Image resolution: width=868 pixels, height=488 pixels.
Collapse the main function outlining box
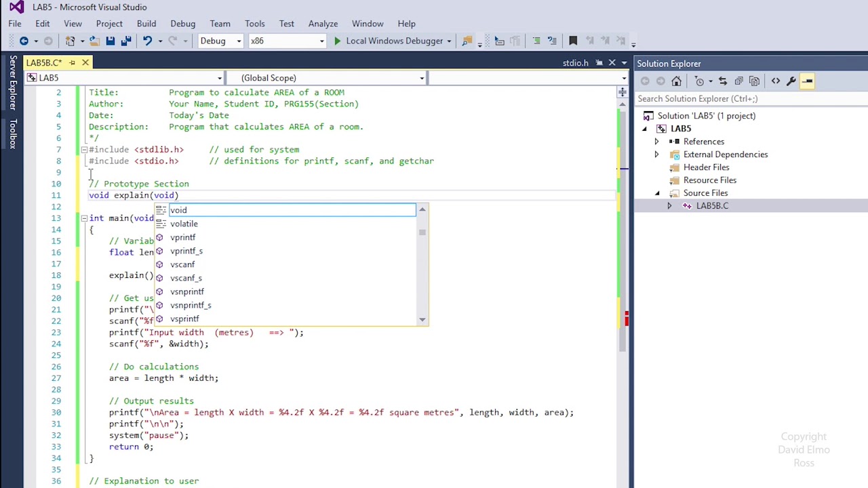coord(83,218)
